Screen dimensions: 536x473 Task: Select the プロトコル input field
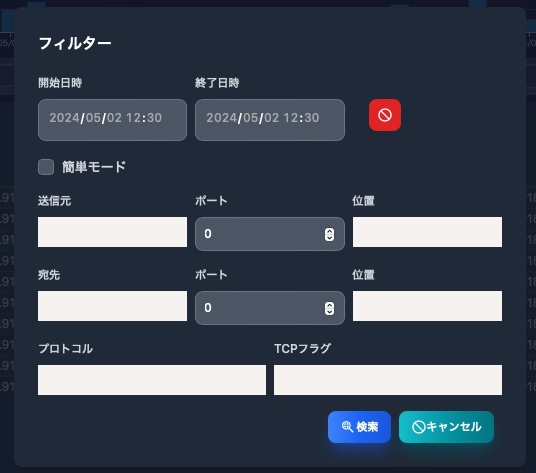(152, 380)
